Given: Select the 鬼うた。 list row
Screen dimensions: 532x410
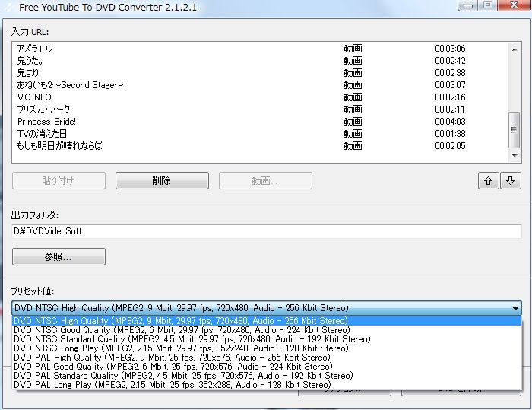Looking at the screenshot, I should (x=261, y=61).
